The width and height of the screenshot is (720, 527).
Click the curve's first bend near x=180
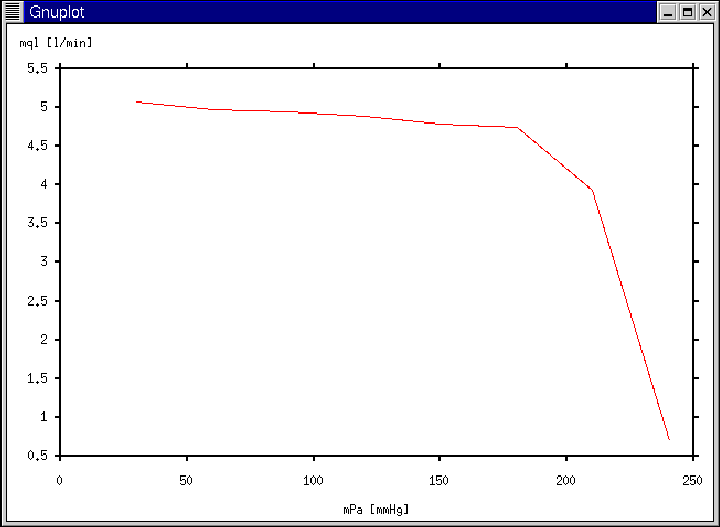pos(517,127)
